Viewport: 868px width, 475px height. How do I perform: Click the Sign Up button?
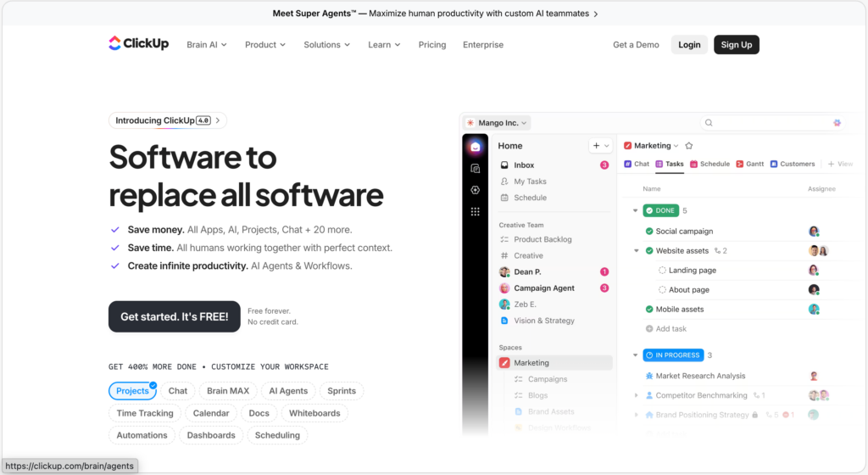(x=736, y=45)
